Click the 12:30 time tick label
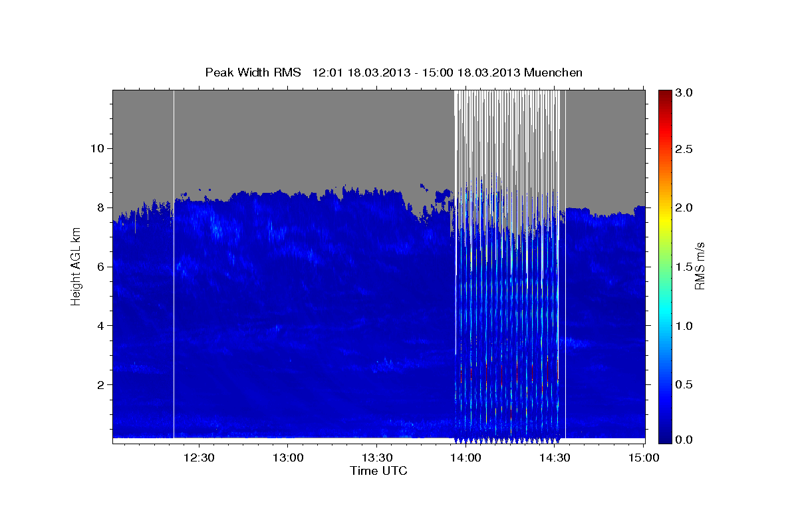The width and height of the screenshot is (798, 532). point(198,458)
